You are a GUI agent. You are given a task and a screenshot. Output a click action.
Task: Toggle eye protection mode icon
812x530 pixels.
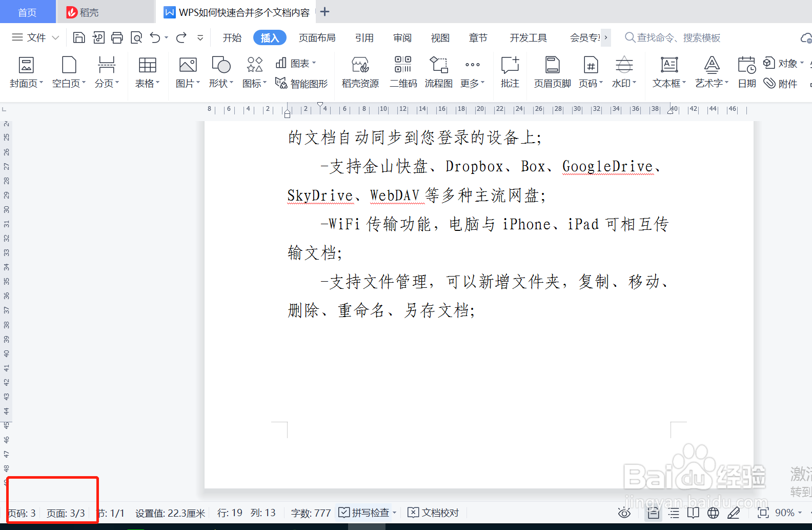point(624,513)
